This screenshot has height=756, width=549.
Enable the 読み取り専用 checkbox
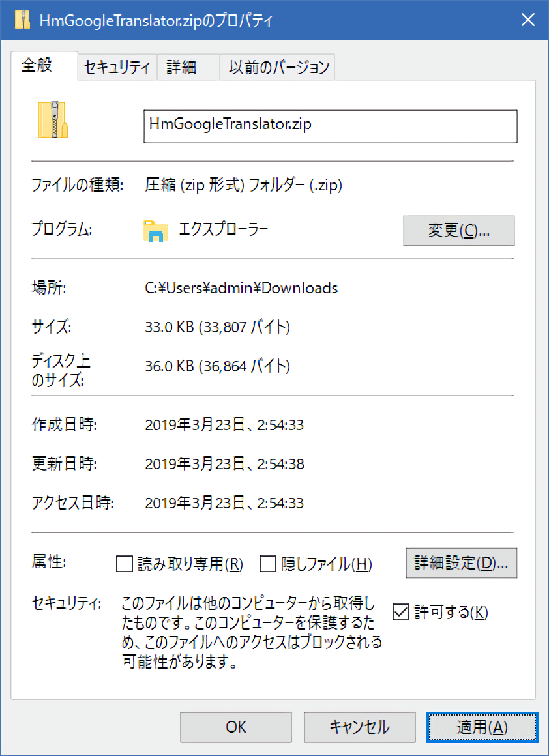[x=124, y=564]
